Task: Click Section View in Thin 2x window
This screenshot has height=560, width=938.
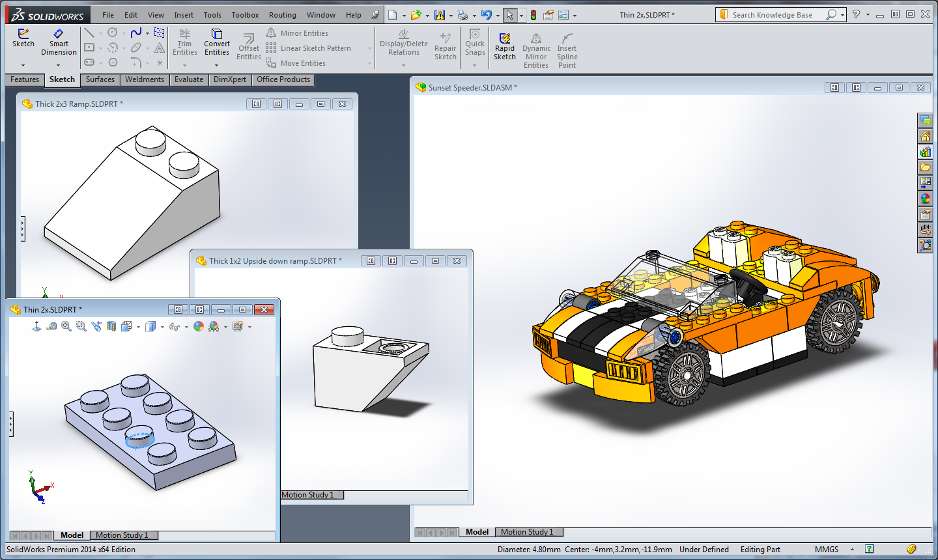Action: coord(111,326)
